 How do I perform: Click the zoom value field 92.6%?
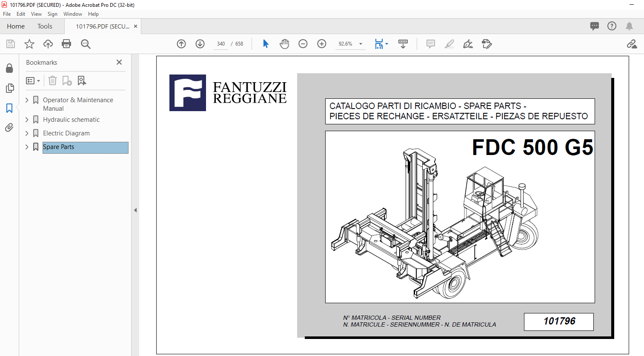(x=345, y=44)
